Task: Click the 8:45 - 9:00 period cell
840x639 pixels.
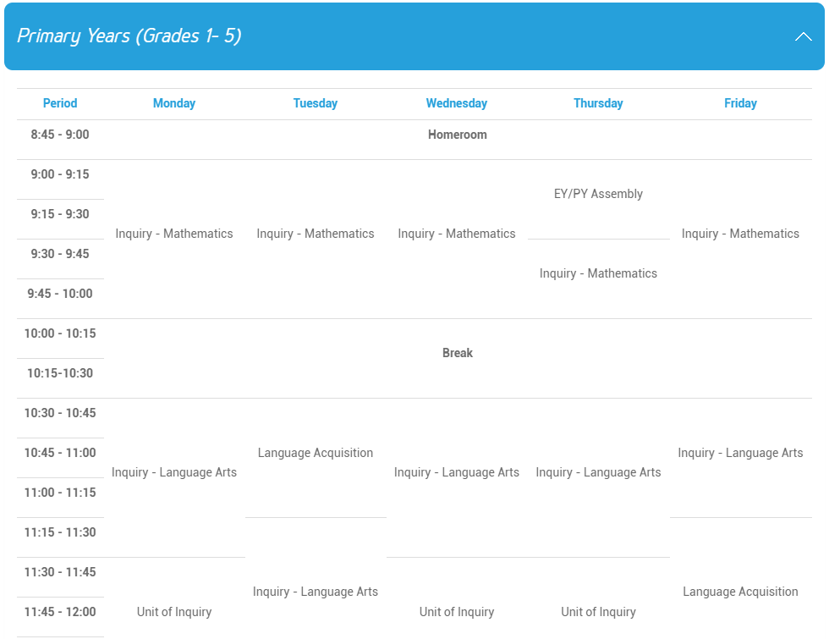Action: tap(60, 135)
